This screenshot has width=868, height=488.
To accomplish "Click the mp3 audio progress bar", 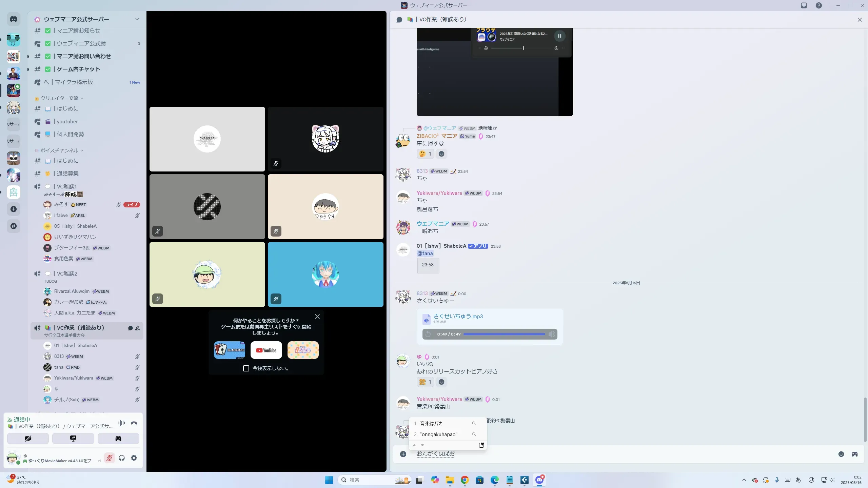I will (504, 334).
